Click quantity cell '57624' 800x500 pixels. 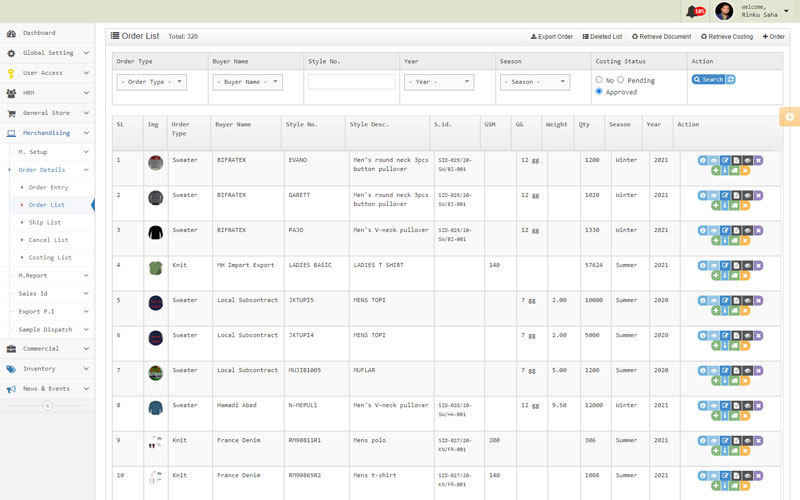(x=593, y=265)
